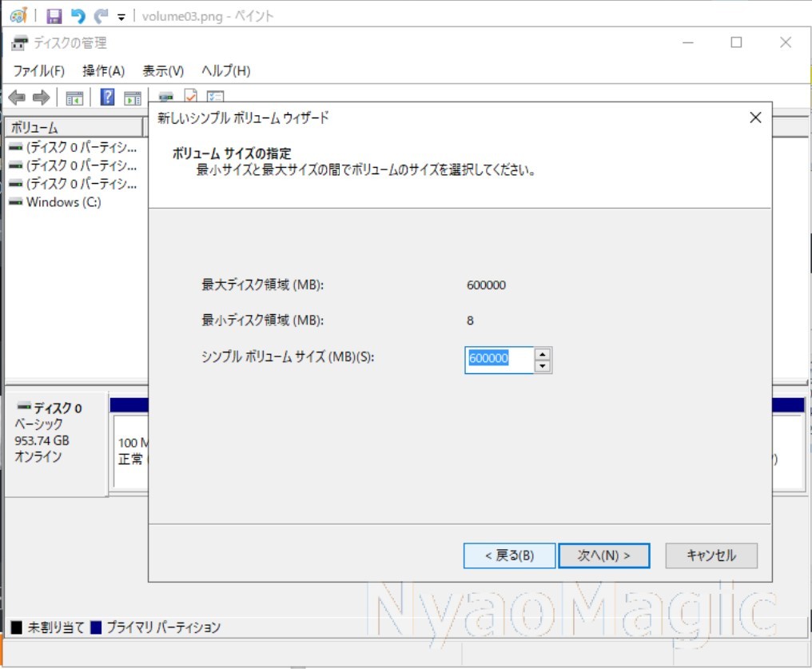812x669 pixels.
Task: Click the checklist settings toolbar icon
Action: click(215, 96)
